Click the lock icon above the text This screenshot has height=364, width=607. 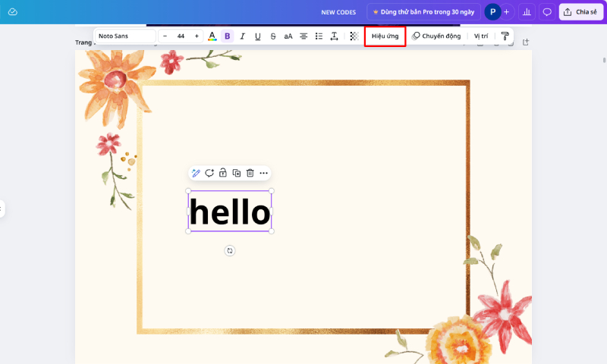[222, 173]
